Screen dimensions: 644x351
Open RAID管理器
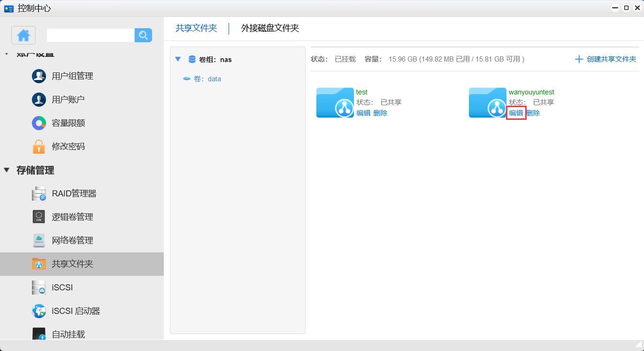(74, 194)
